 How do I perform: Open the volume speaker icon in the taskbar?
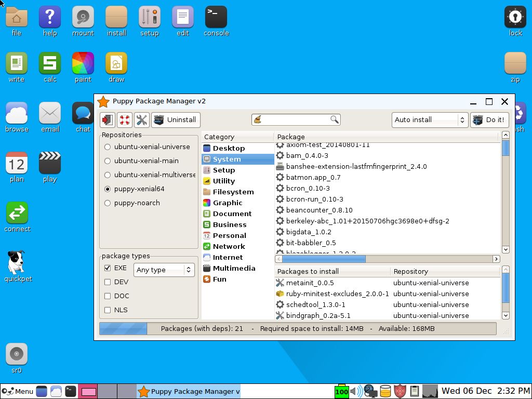click(x=356, y=391)
